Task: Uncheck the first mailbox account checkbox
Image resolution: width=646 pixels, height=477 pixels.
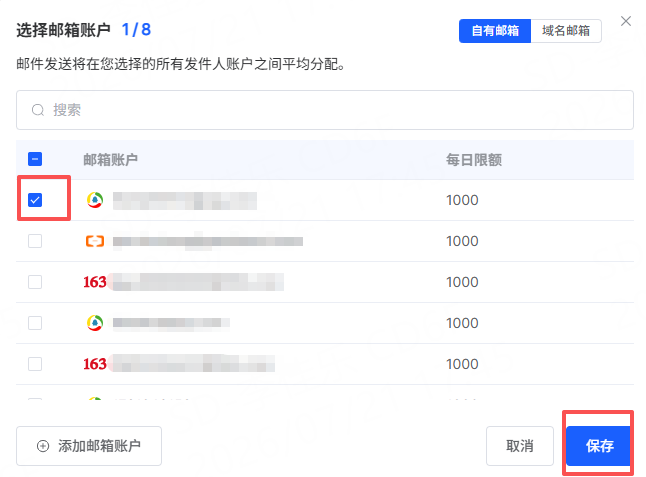Action: (35, 200)
